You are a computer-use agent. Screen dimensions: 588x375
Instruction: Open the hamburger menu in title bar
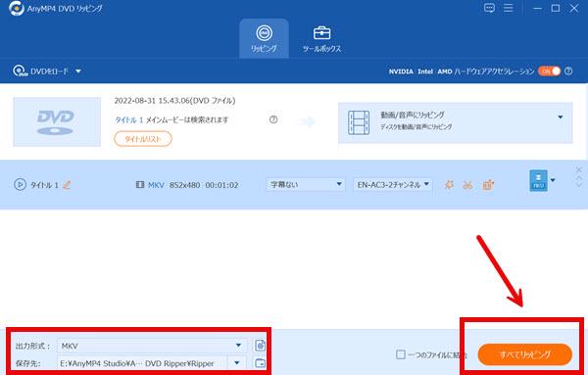click(508, 8)
